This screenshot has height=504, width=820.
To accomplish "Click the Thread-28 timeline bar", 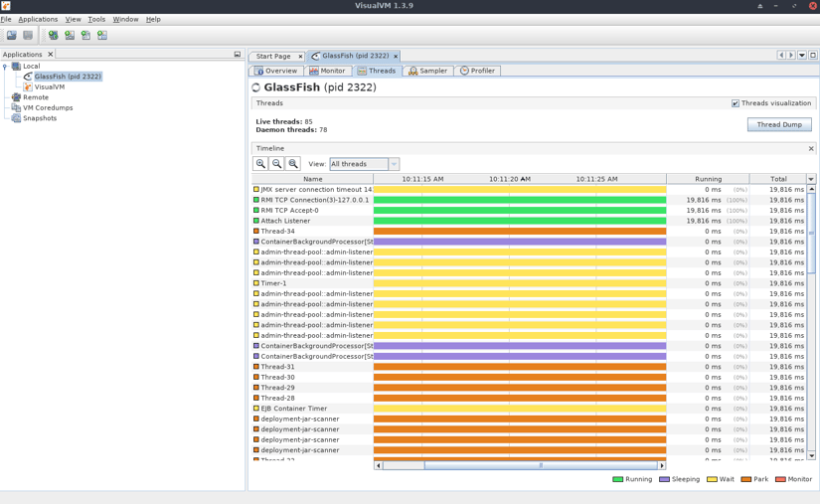I will pos(520,398).
